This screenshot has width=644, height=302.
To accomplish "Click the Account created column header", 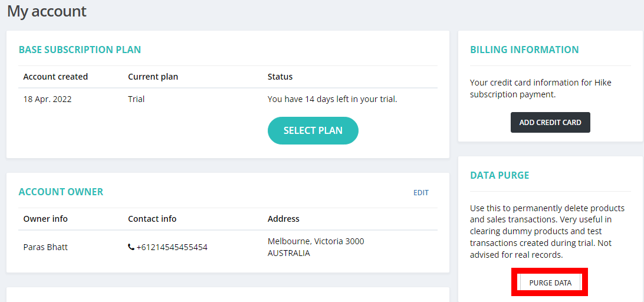I will [55, 77].
